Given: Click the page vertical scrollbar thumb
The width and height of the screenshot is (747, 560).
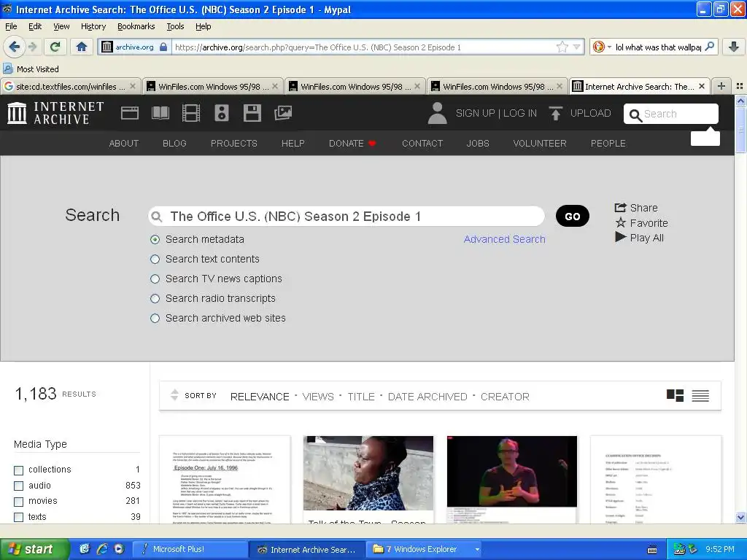Looking at the screenshot, I should pos(740,130).
